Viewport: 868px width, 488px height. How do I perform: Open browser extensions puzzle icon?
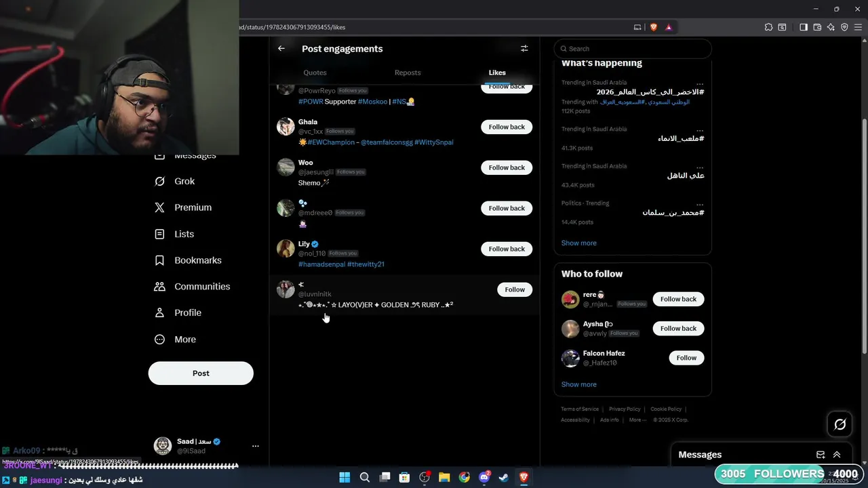pyautogui.click(x=768, y=27)
